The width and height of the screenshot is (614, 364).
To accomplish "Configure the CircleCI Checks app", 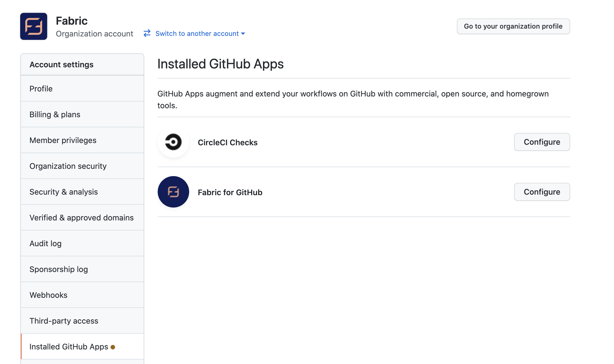I will (542, 142).
